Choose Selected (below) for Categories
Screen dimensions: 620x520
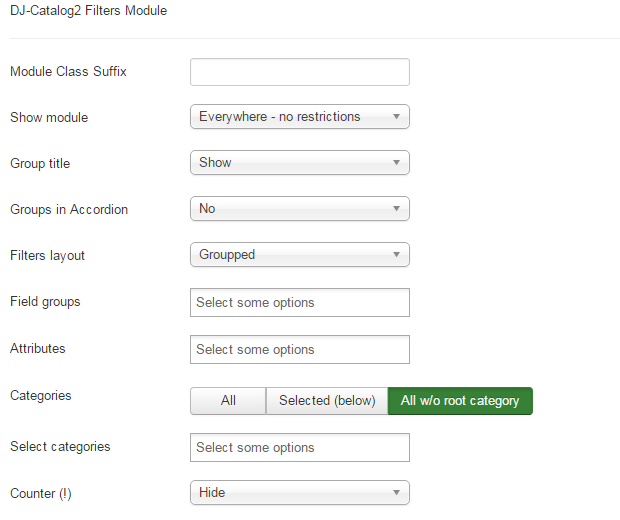[327, 401]
